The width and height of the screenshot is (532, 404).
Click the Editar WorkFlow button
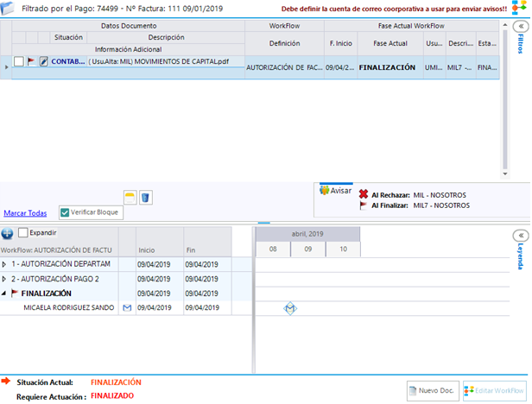coord(495,391)
